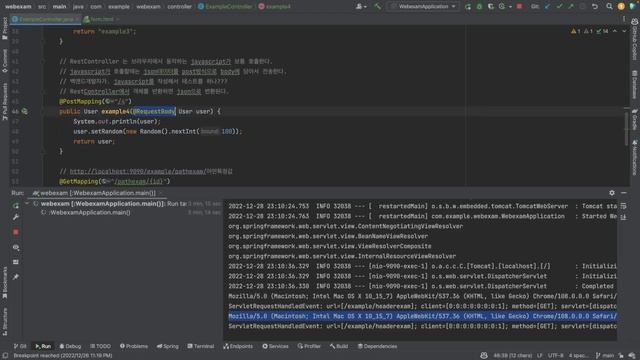Pin the Run tab
640x360 pixels.
[16, 277]
